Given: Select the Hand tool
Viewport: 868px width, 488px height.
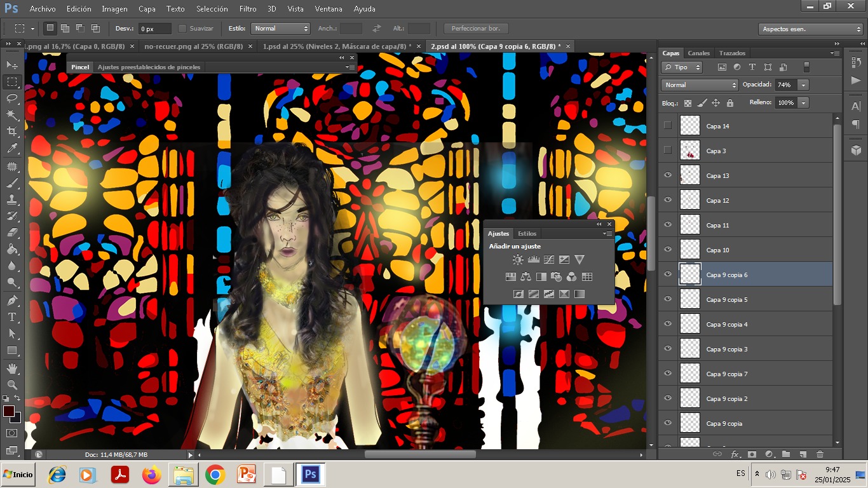Looking at the screenshot, I should [x=12, y=368].
